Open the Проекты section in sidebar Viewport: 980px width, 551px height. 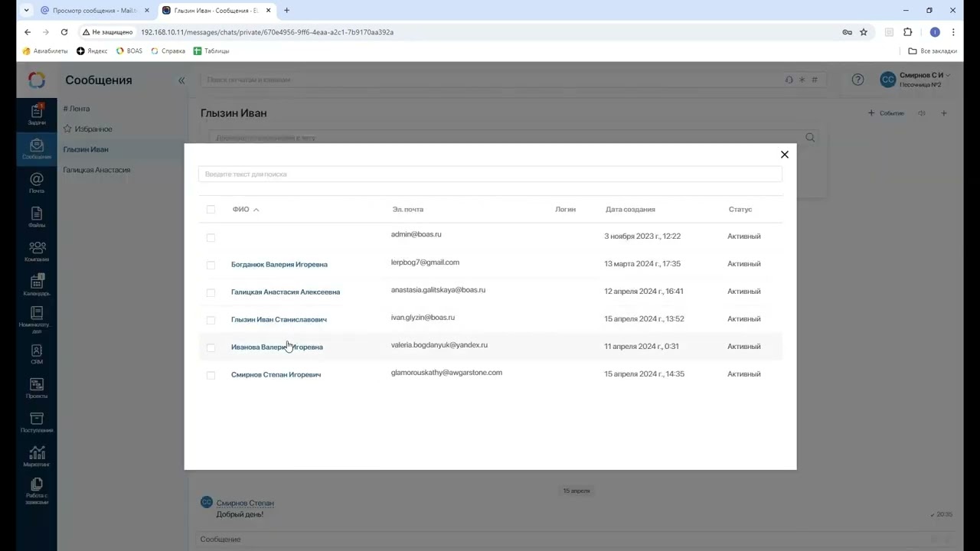[x=37, y=389]
